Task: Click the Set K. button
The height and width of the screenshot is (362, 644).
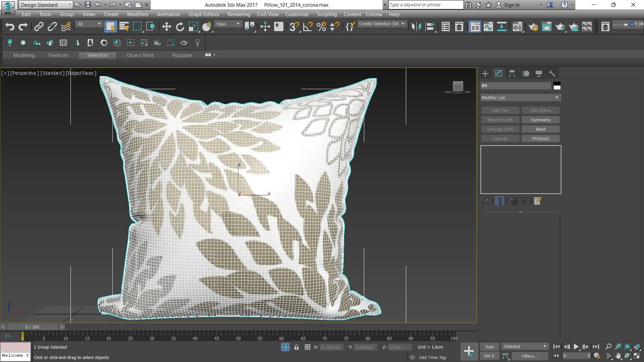Action: [x=489, y=356]
